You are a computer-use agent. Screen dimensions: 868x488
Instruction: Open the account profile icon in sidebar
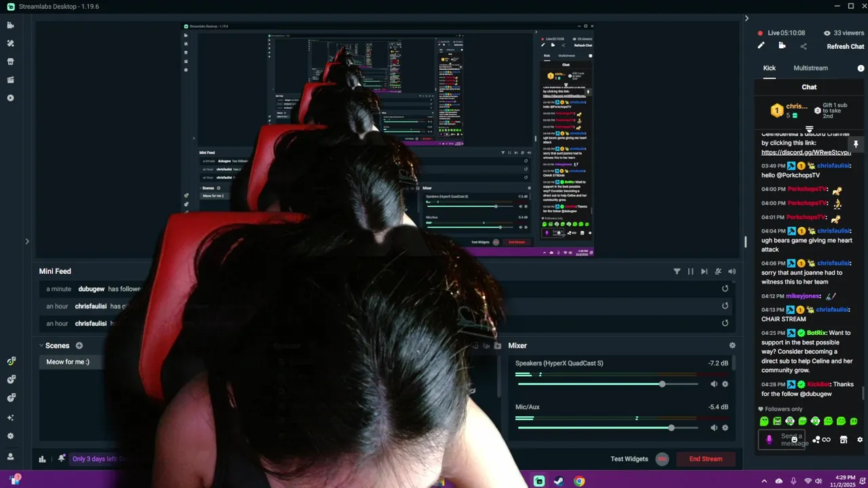point(10,457)
